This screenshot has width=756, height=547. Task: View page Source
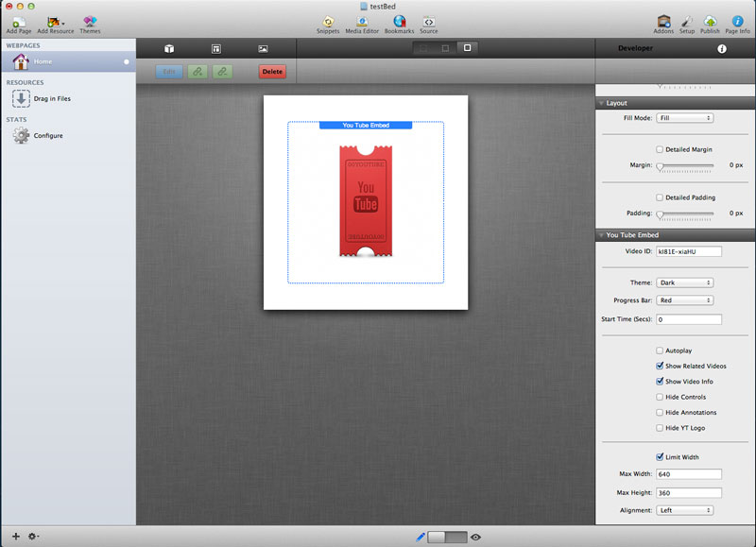(x=428, y=21)
